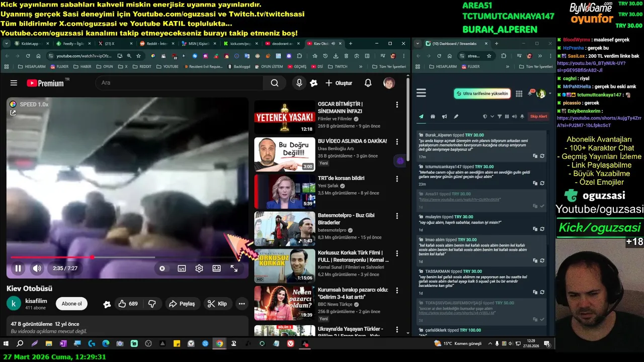
Task: Reload the Streamlabs dashboard page
Action: 439,56
